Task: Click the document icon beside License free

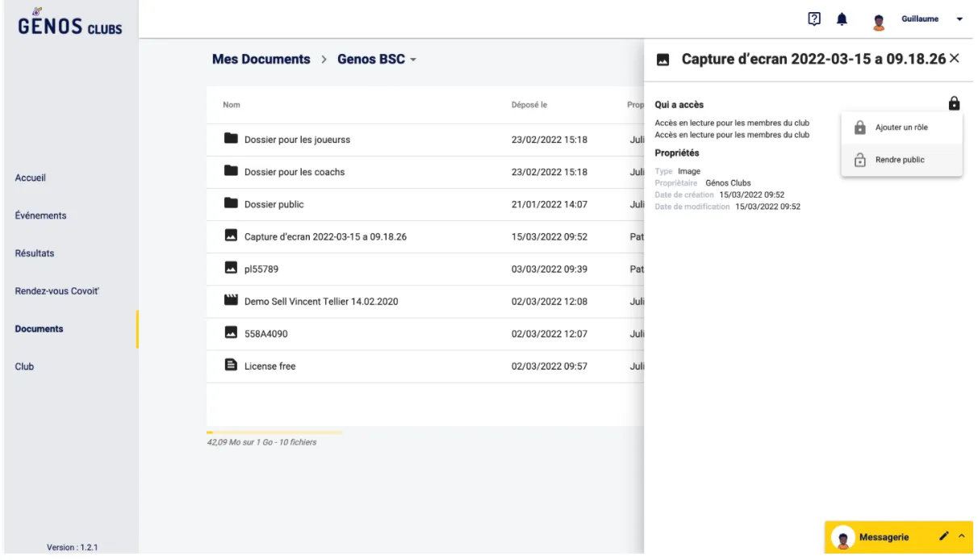Action: coord(231,366)
